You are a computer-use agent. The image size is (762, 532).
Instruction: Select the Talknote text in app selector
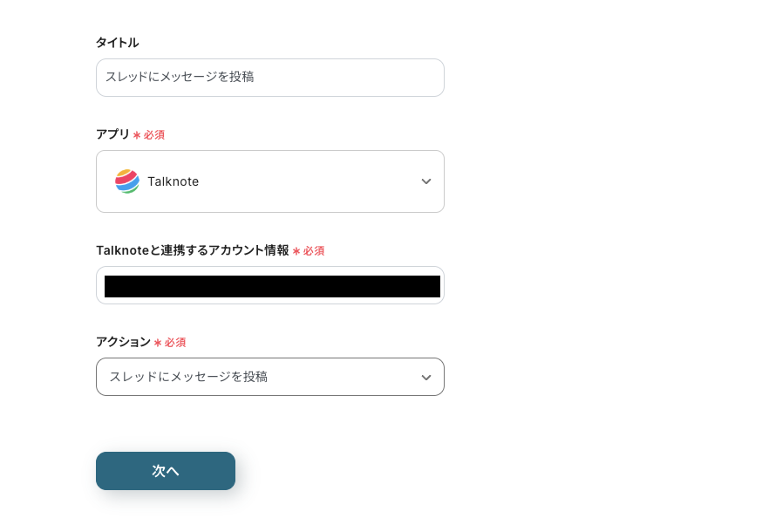(x=173, y=181)
